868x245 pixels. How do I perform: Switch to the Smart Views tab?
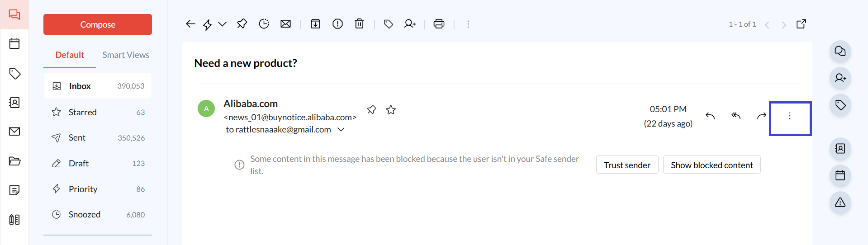click(x=126, y=55)
